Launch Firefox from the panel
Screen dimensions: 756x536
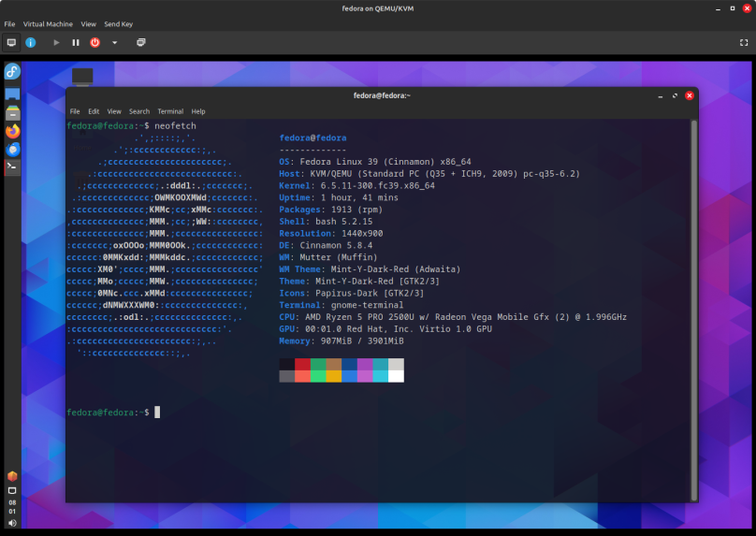click(12, 131)
